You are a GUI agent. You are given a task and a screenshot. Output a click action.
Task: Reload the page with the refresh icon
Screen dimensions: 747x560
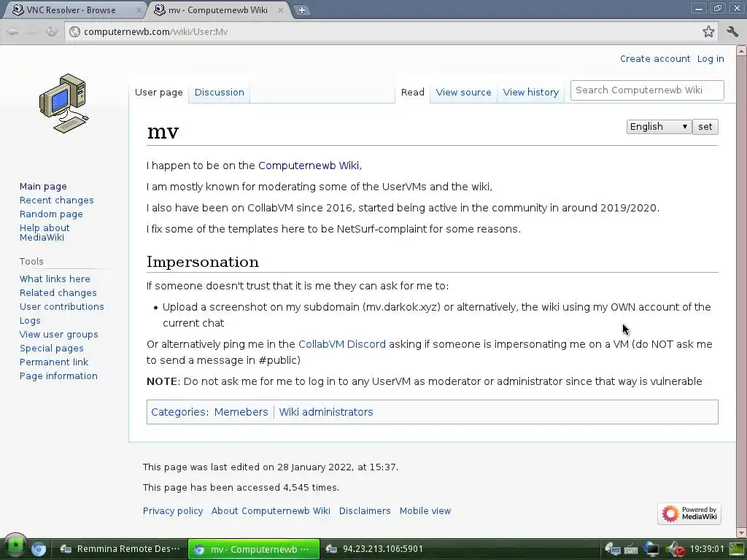pyautogui.click(x=52, y=31)
